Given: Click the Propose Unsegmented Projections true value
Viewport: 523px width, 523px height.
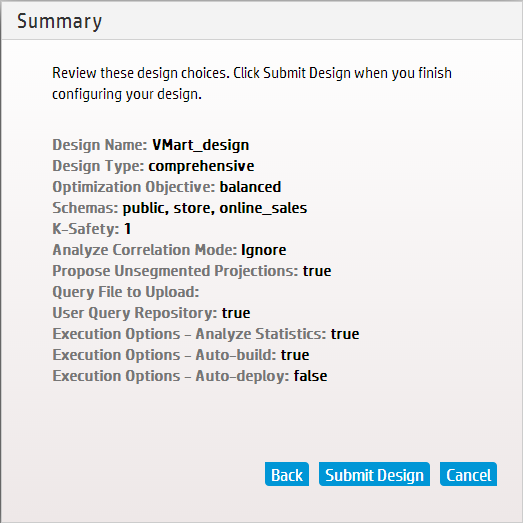Looking at the screenshot, I should click(x=317, y=271).
